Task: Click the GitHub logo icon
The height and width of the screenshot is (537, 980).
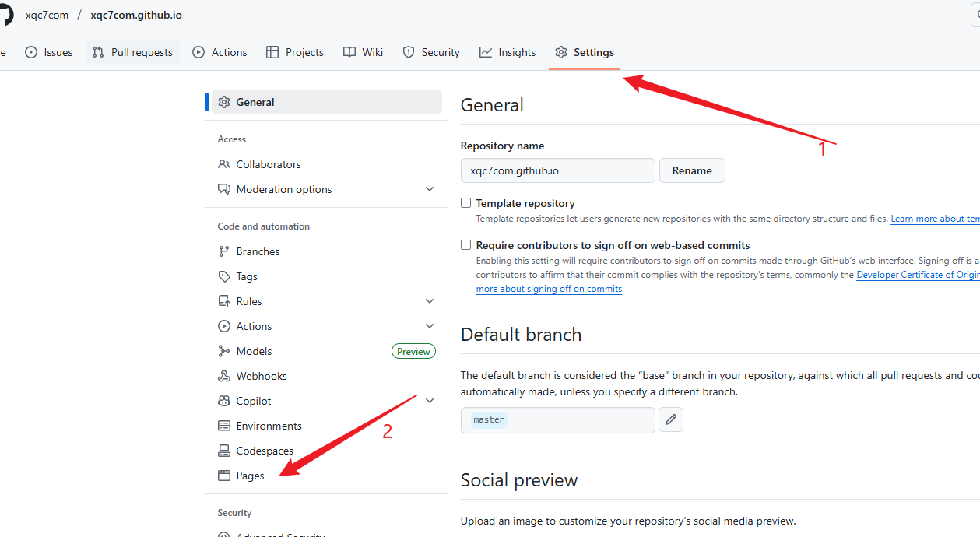Action: point(5,15)
